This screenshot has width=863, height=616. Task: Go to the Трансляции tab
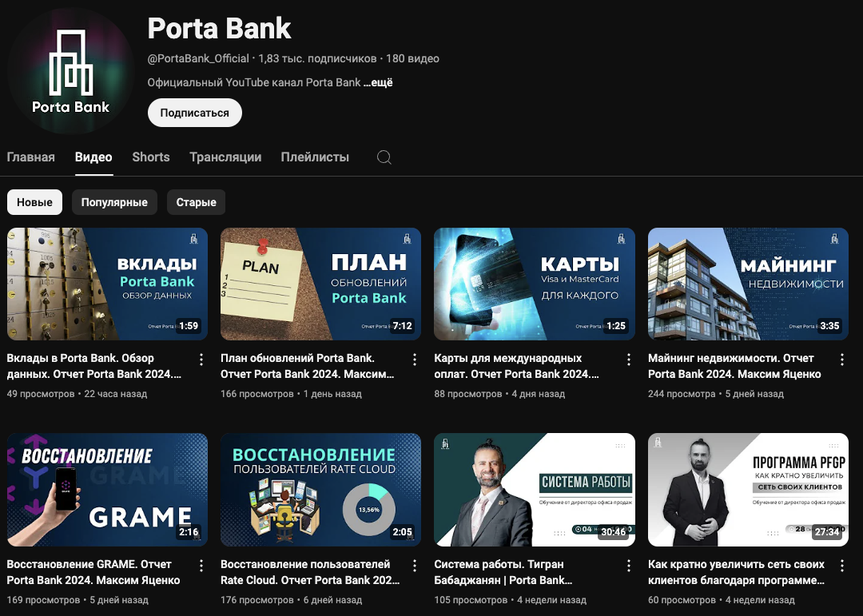[x=225, y=157]
